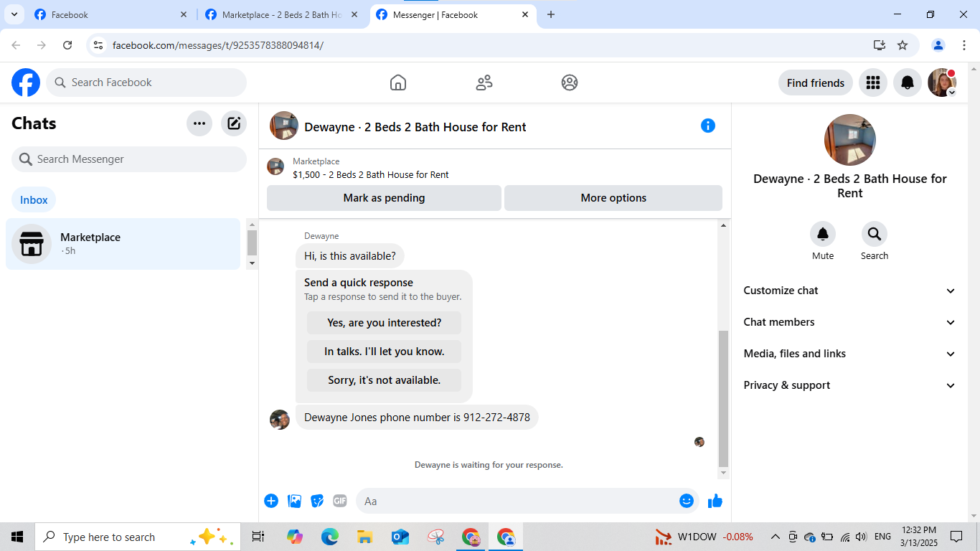Image resolution: width=980 pixels, height=551 pixels.
Task: Bookmark this page with the star icon
Action: [x=903, y=45]
